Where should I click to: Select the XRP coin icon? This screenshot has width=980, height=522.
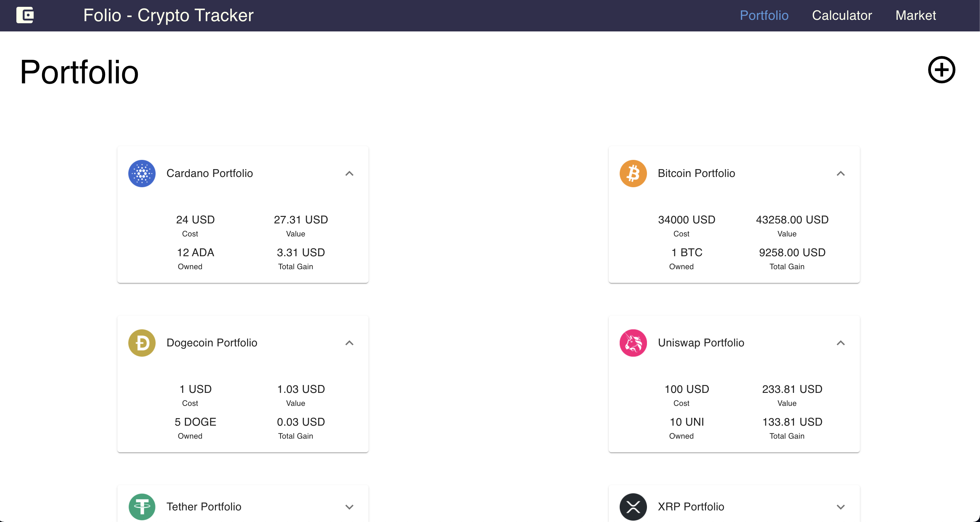click(633, 507)
